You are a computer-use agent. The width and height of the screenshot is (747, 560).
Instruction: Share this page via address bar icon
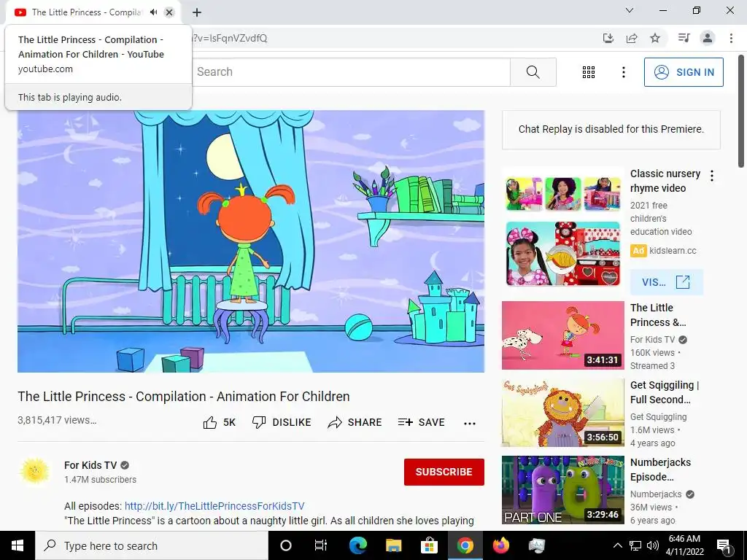pyautogui.click(x=632, y=38)
